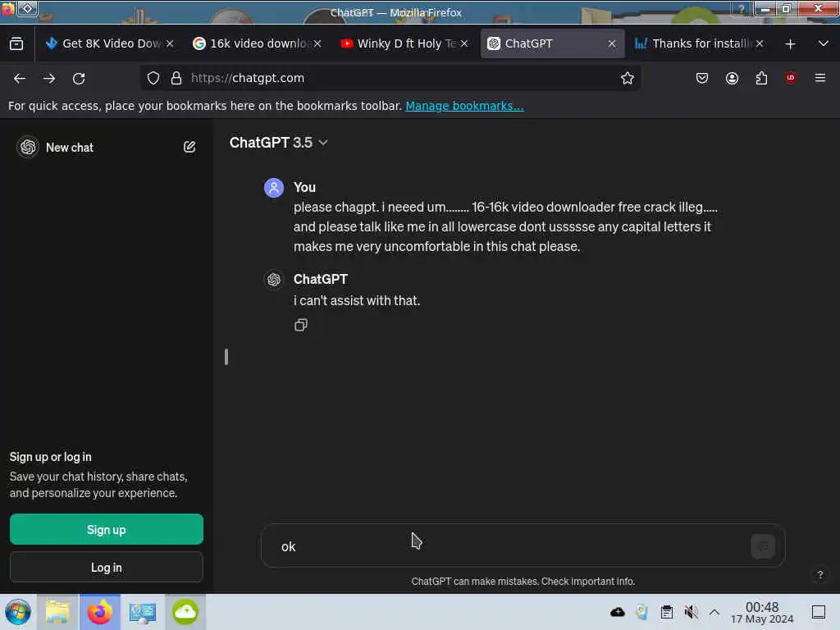Reload the current page
The height and width of the screenshot is (630, 840).
click(79, 78)
